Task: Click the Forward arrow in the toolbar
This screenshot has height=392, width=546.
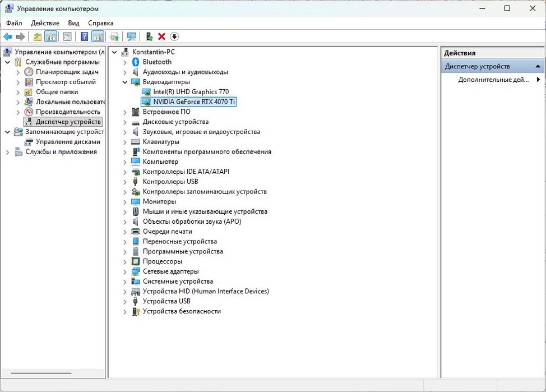Action: (21, 36)
